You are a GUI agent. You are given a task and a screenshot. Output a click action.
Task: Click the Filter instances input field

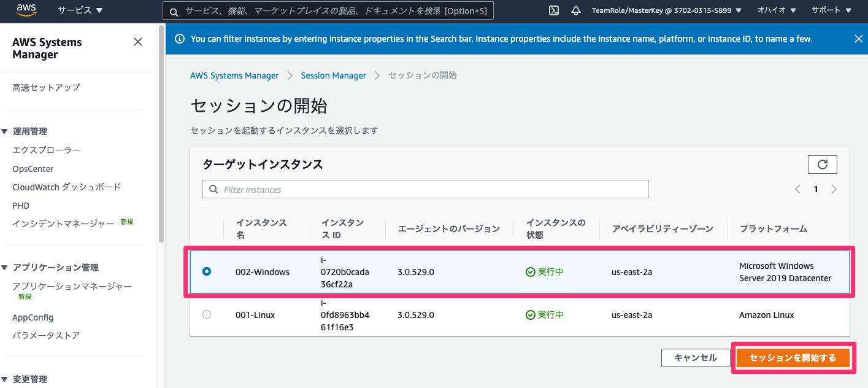click(426, 189)
